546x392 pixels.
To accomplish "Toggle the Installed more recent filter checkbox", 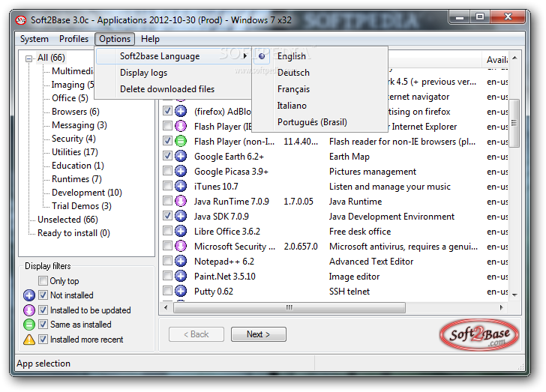I will 43,339.
